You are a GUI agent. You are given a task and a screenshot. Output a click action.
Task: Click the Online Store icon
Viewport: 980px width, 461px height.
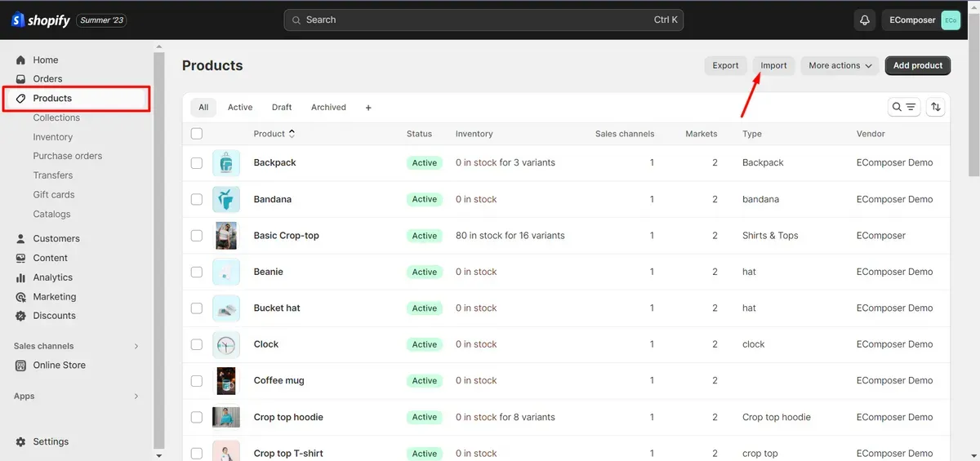pyautogui.click(x=21, y=366)
